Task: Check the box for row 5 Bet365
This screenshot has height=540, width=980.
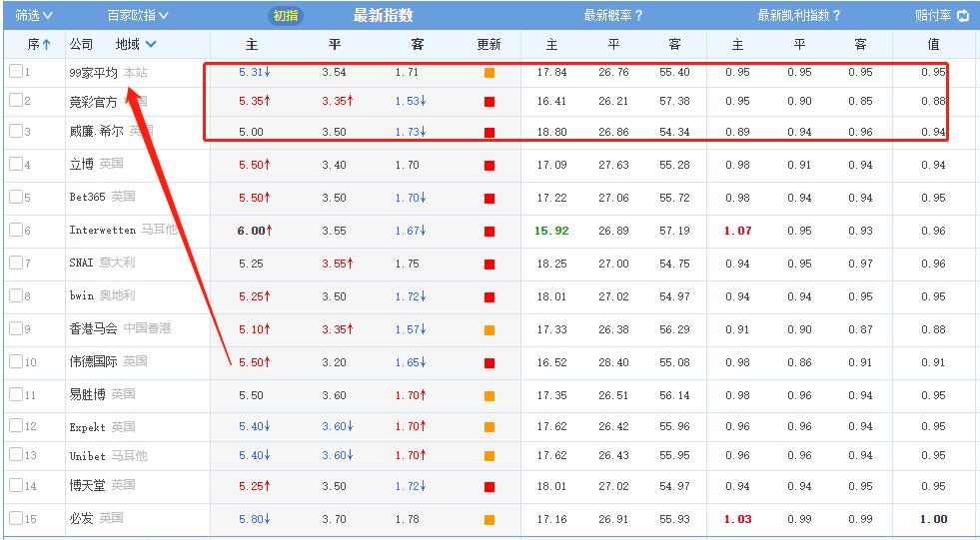Action: pos(16,197)
